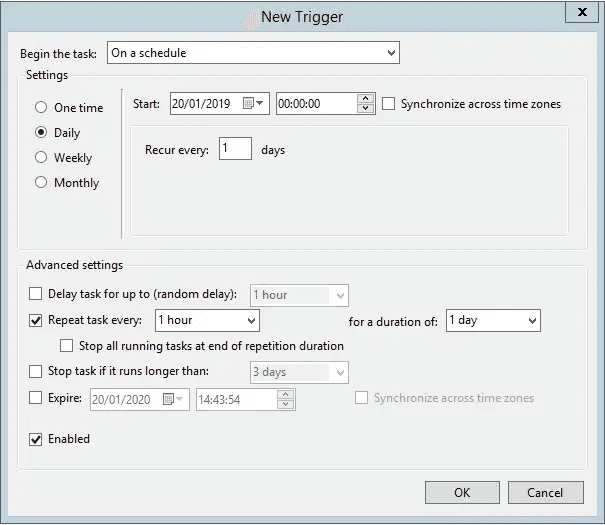Enable Synchronize across time zones for Start
This screenshot has height=525, width=605.
pos(389,104)
